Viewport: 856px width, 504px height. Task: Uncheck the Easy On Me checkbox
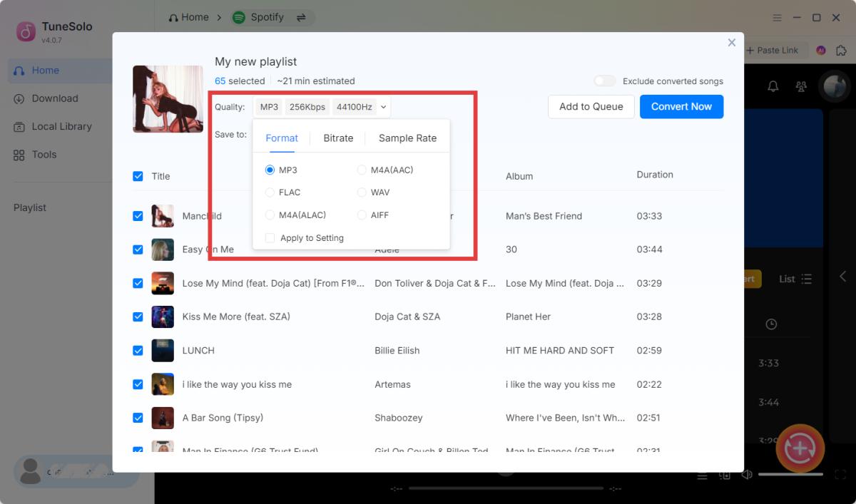click(138, 250)
